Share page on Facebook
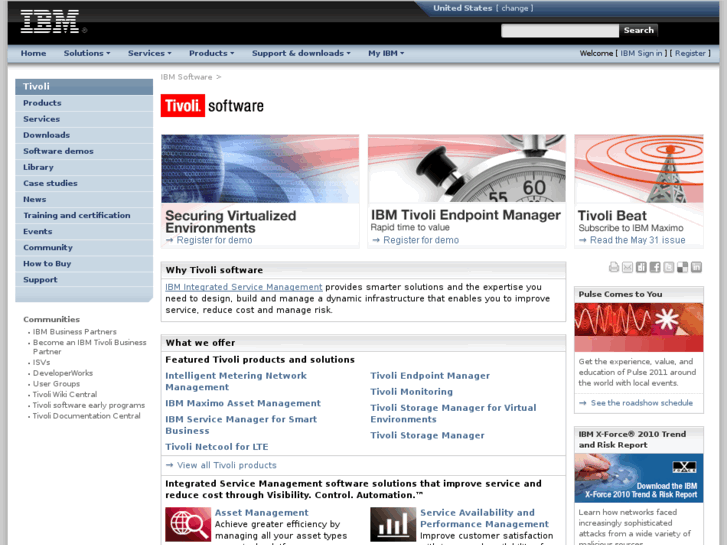 click(655, 267)
